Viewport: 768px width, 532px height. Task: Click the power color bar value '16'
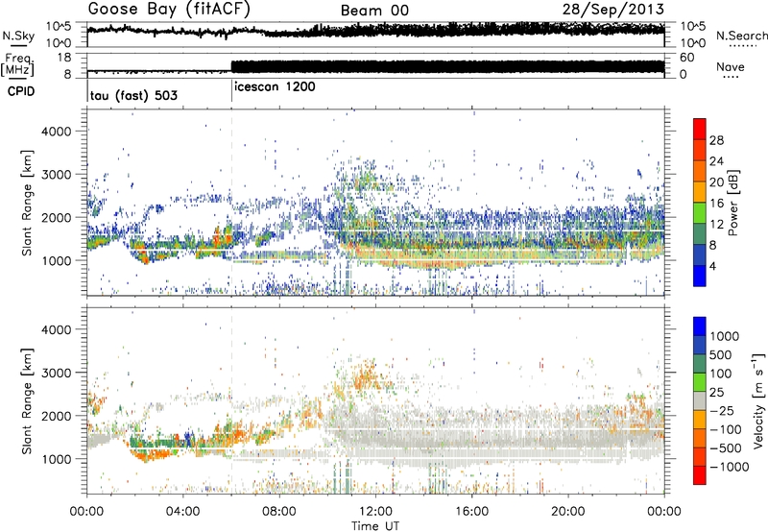(716, 204)
